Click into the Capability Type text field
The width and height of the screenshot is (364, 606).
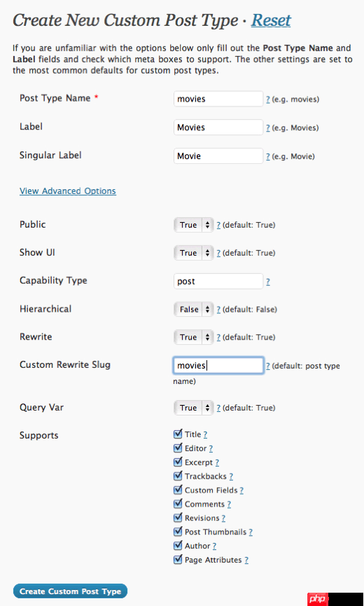click(x=218, y=282)
